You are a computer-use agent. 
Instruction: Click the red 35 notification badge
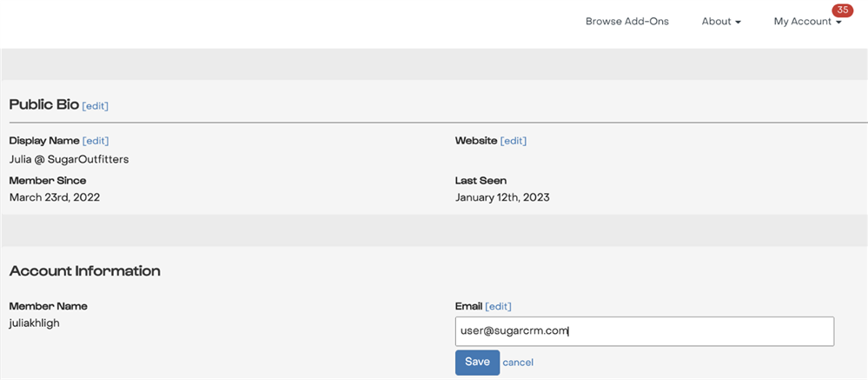point(842,10)
